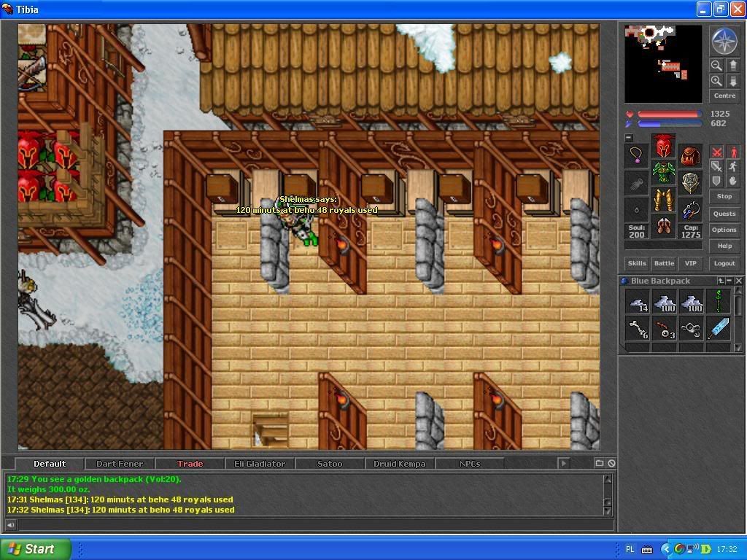This screenshot has height=560, width=747.
Task: Open the red backpack equipment slot
Action: click(x=690, y=156)
